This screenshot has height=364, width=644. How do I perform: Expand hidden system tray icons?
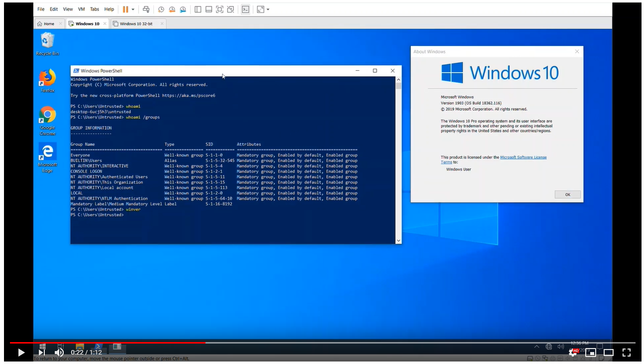point(536,346)
